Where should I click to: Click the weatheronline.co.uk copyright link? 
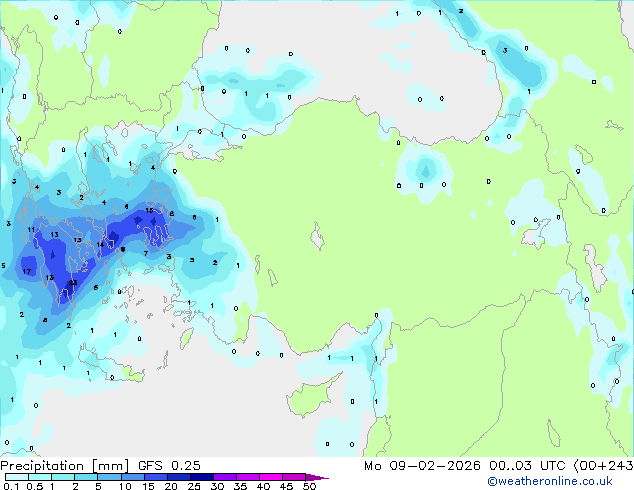(550, 481)
